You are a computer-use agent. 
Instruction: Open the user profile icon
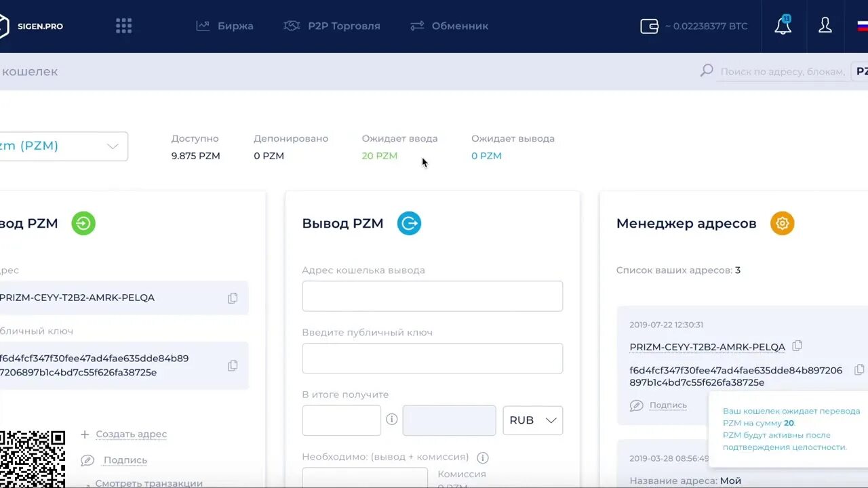click(825, 26)
